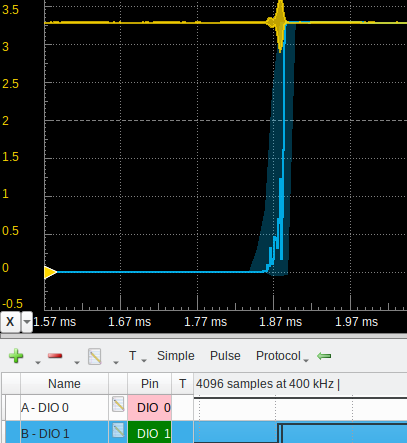Click the 1.97 ms time axis label
Image resolution: width=407 pixels, height=443 pixels.
(357, 322)
